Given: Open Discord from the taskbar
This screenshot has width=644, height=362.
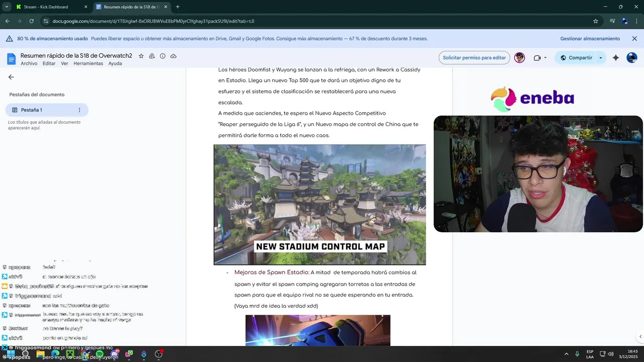Looking at the screenshot, I should pyautogui.click(x=114, y=354).
